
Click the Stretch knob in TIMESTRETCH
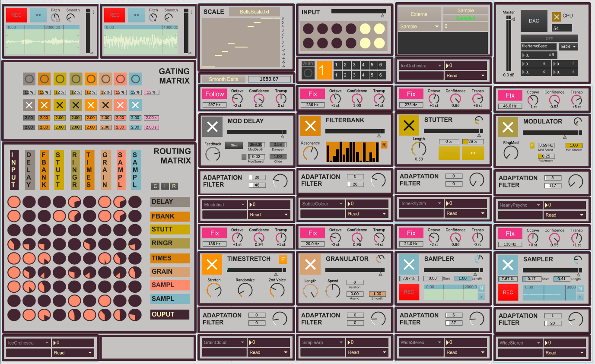point(214,289)
